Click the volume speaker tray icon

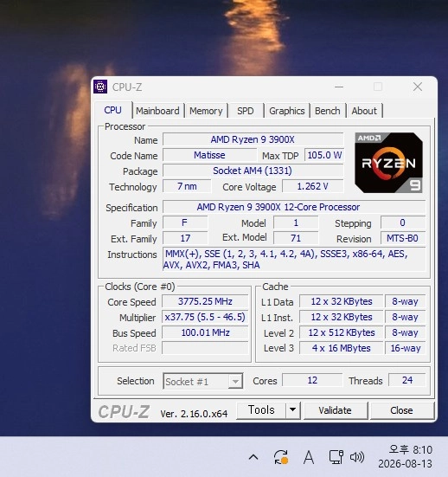click(357, 456)
